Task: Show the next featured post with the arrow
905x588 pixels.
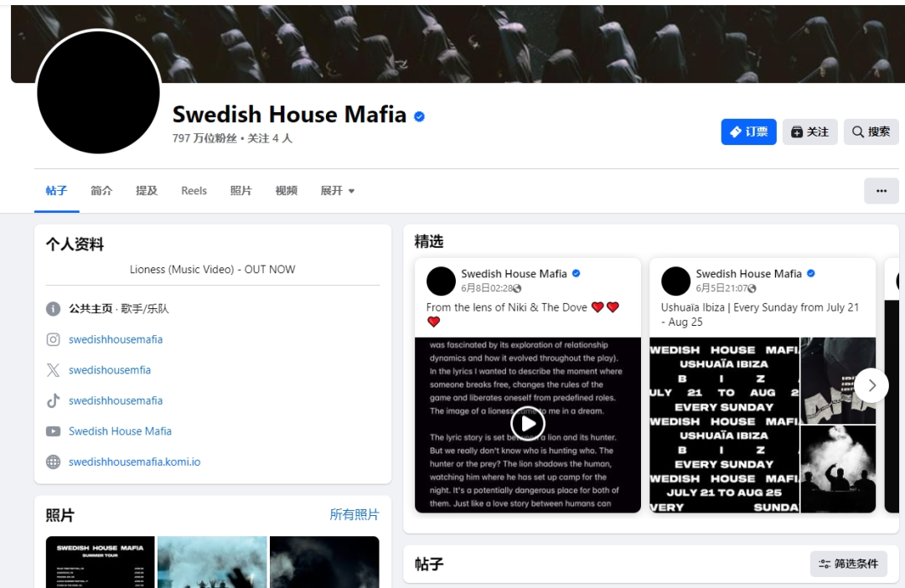Action: [x=871, y=385]
